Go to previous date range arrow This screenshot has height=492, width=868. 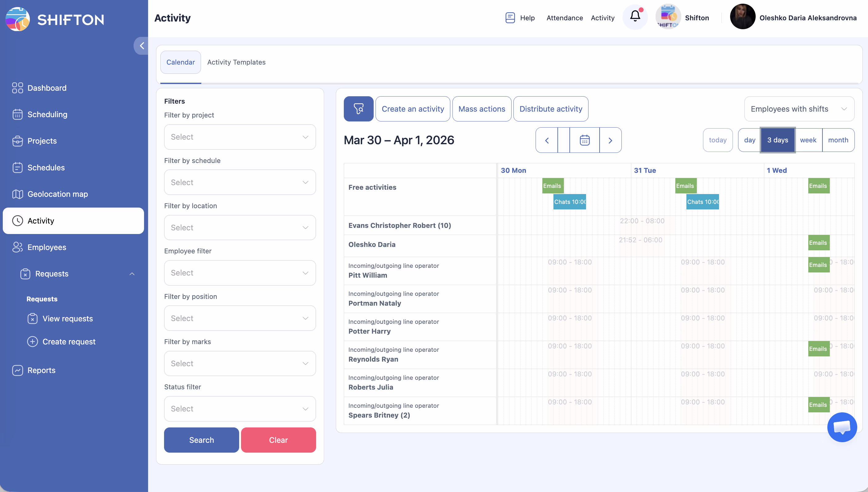547,140
